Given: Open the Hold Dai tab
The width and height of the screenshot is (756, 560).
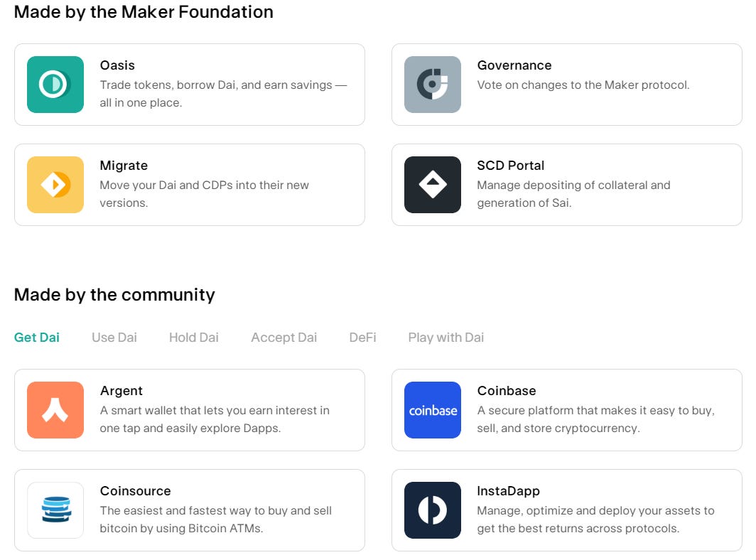Looking at the screenshot, I should [x=194, y=338].
